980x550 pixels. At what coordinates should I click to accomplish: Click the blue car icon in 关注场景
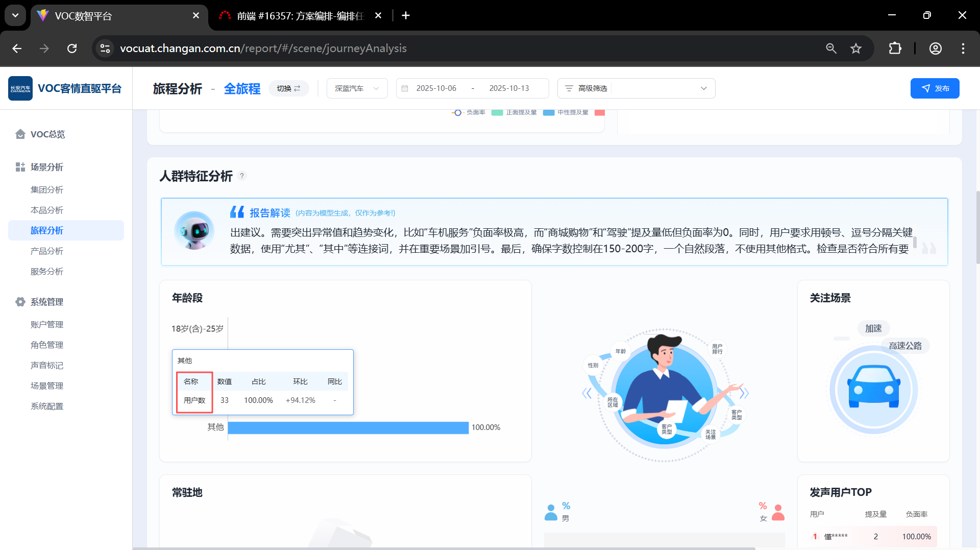coord(873,389)
